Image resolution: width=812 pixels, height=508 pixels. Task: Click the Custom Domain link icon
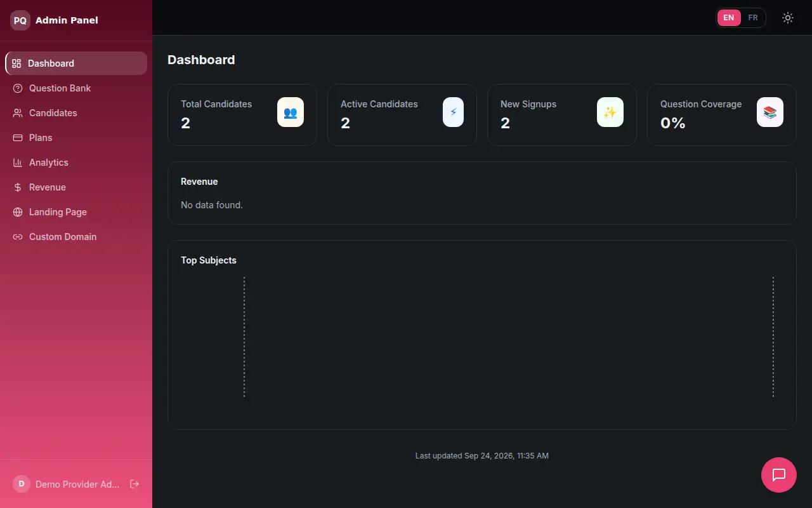(18, 237)
